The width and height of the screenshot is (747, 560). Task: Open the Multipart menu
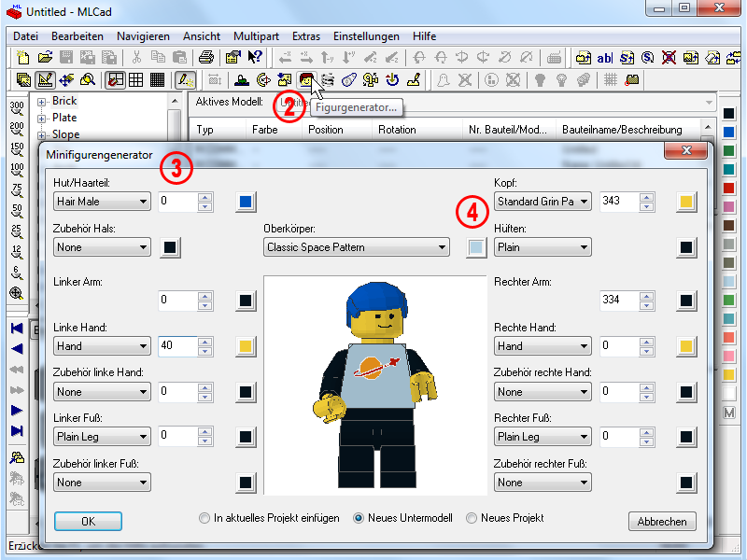(256, 36)
